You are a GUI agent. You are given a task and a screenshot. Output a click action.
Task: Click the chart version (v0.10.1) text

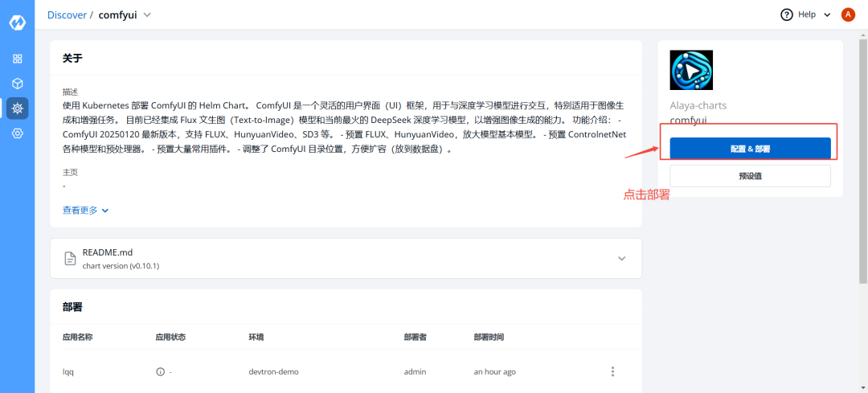coord(121,266)
